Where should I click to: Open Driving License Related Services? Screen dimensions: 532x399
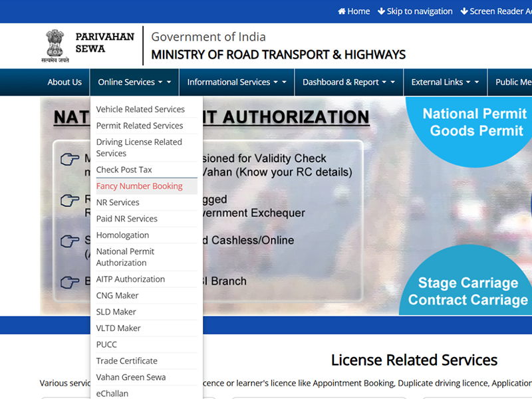139,148
